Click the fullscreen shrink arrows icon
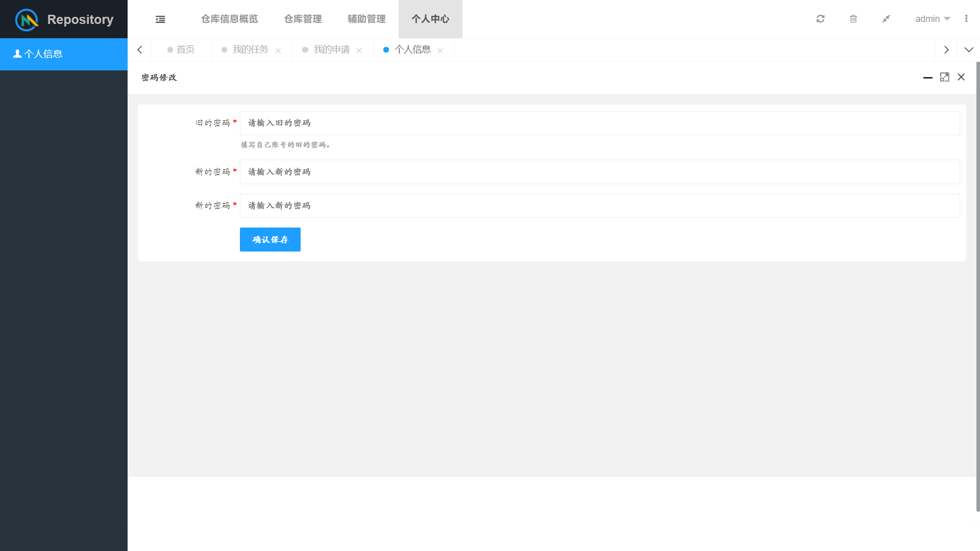980x551 pixels. click(x=886, y=19)
